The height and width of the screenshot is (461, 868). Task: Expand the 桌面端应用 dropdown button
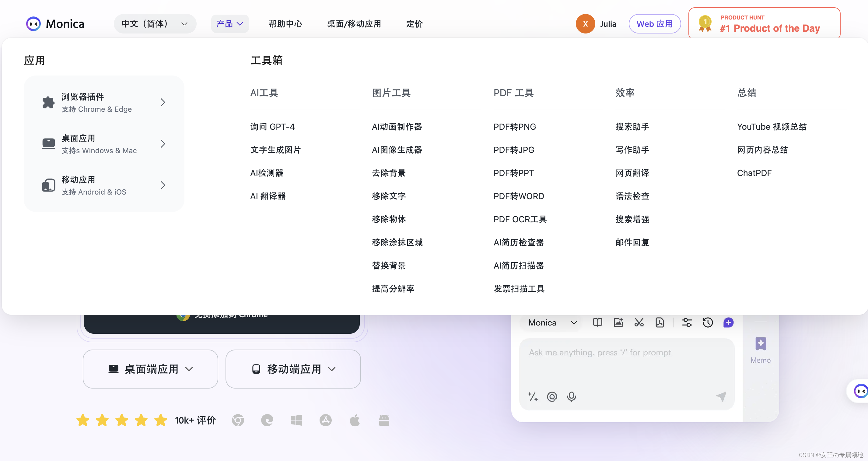tap(150, 369)
